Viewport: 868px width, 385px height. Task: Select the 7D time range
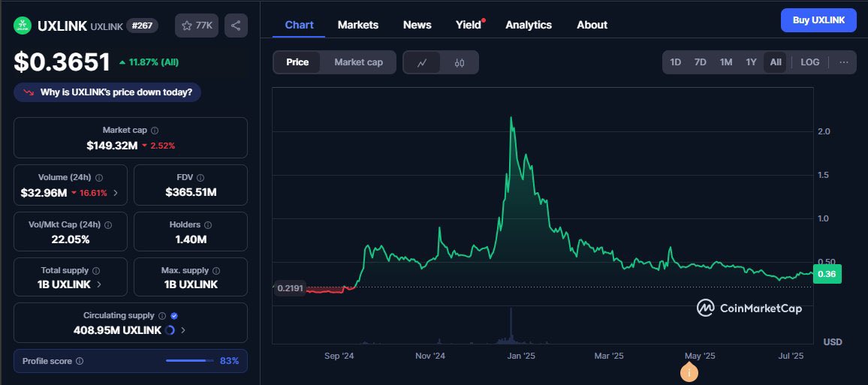click(701, 62)
